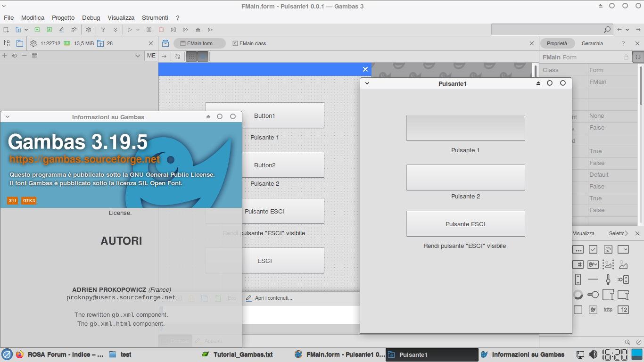Viewport: 644px width, 362px height.
Task: Select the URLLabel http control in the toolbox
Action: pos(608,310)
